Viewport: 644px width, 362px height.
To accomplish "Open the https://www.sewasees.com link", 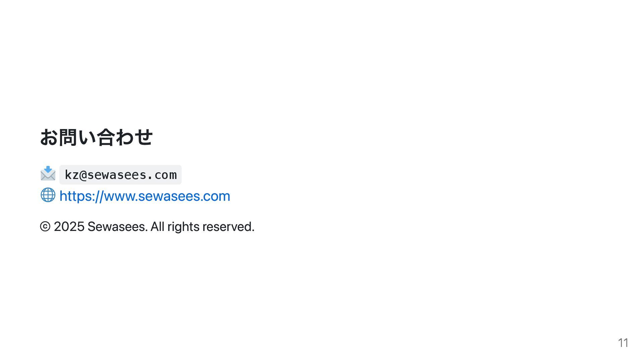I will point(145,196).
